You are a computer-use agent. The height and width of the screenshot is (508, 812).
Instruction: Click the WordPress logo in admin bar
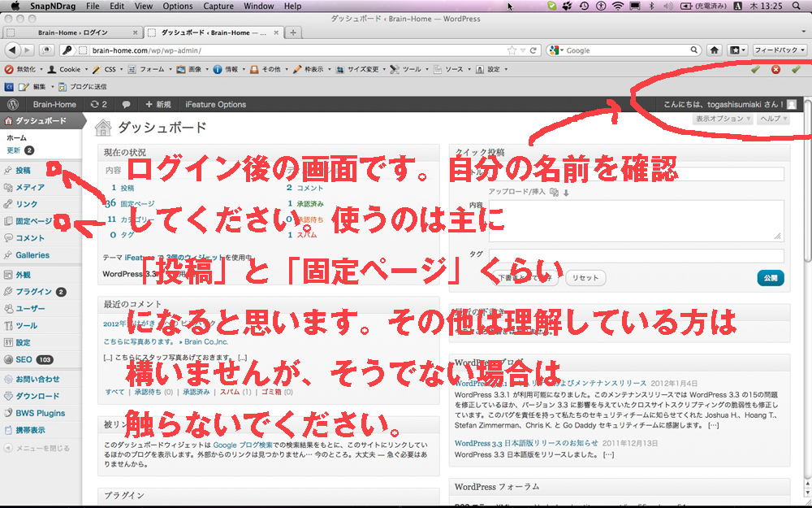[13, 104]
